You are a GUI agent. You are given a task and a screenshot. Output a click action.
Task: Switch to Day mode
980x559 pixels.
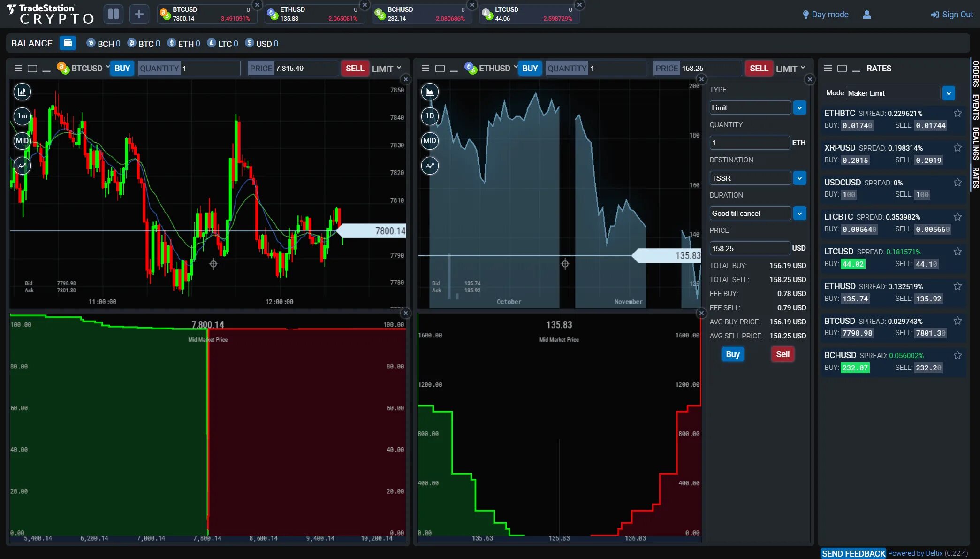[x=825, y=15]
